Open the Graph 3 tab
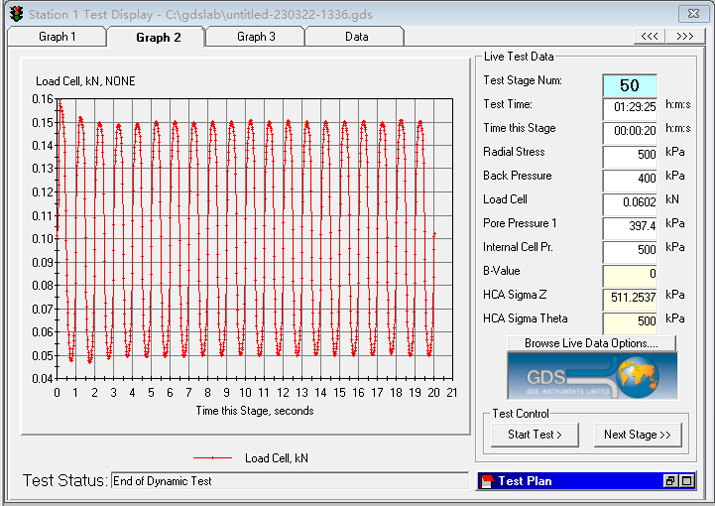Viewport: 715px width, 506px height. [255, 37]
